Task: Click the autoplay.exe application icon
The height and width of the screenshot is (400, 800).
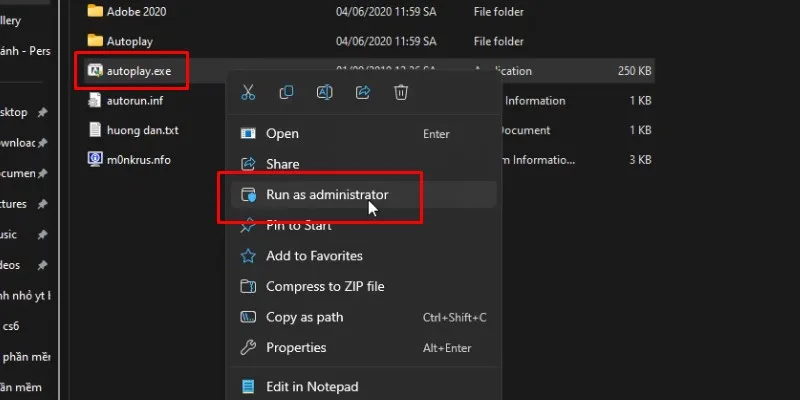Action: click(95, 70)
